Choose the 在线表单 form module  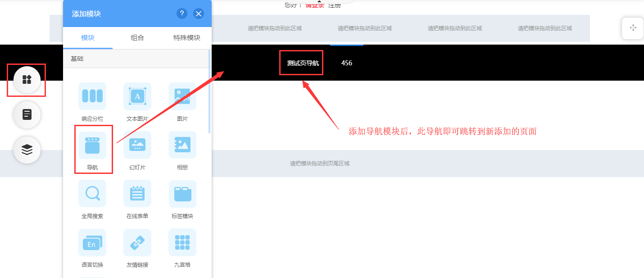tap(137, 194)
